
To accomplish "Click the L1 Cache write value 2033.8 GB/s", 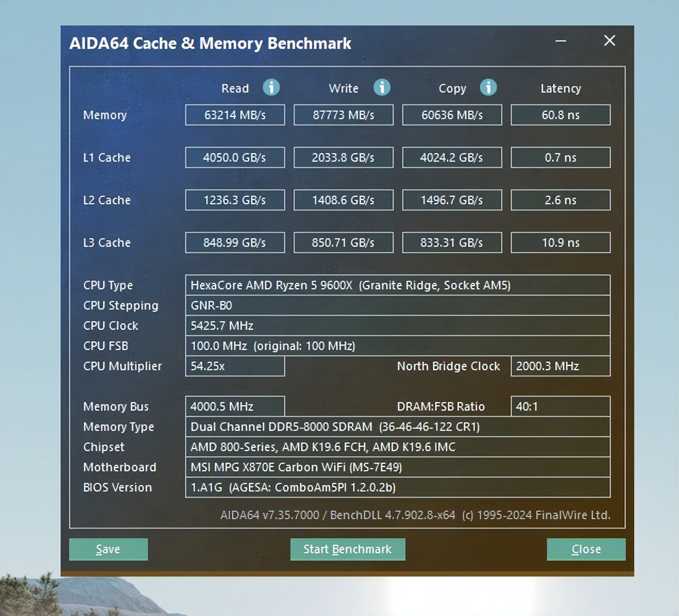I will pyautogui.click(x=344, y=157).
